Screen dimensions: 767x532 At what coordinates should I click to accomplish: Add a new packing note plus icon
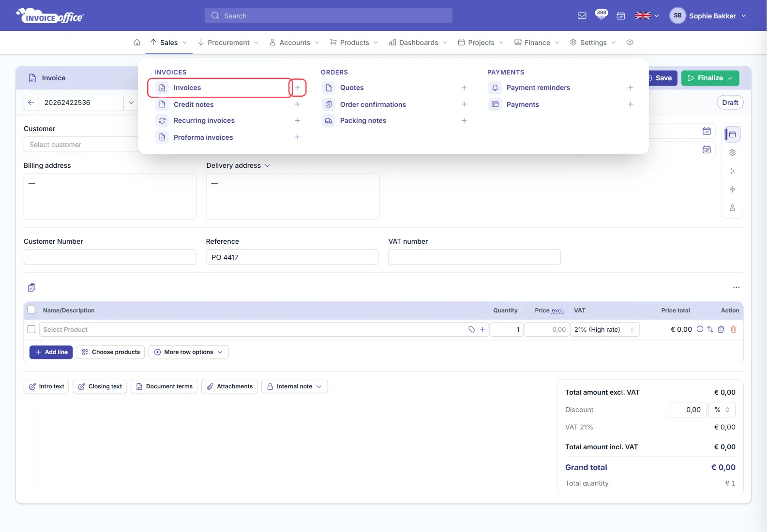tap(464, 120)
